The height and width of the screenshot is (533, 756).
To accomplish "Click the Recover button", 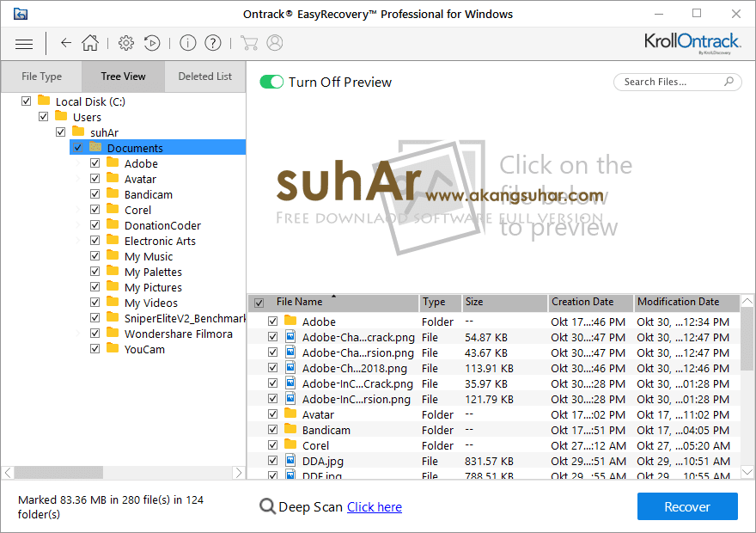I will [687, 506].
